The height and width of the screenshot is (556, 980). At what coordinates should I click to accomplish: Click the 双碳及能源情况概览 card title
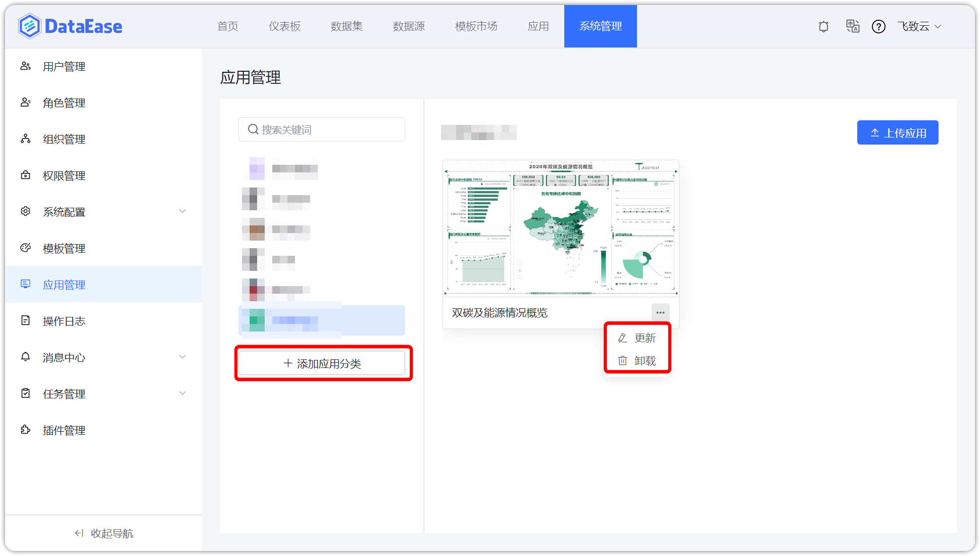[x=500, y=313]
